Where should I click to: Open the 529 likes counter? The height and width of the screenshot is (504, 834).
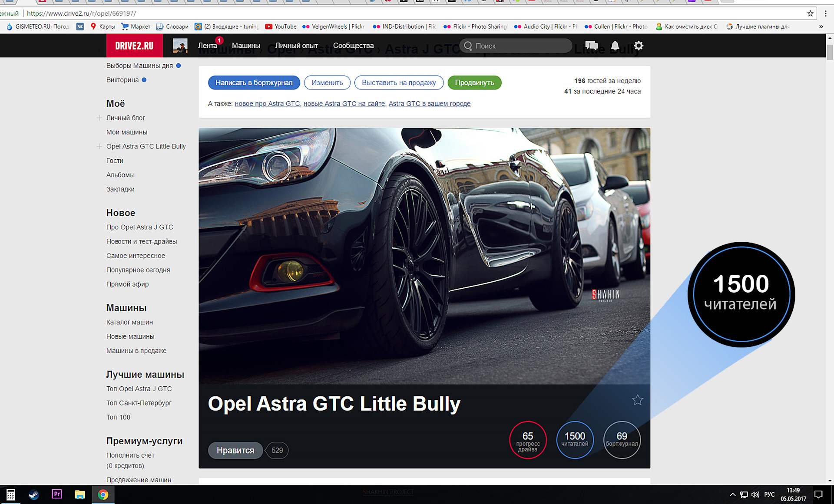pos(277,450)
